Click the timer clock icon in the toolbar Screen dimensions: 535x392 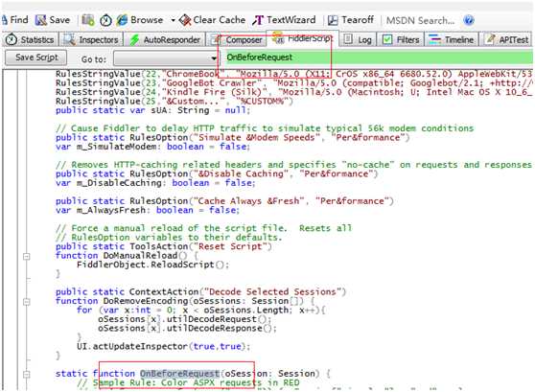(x=105, y=20)
